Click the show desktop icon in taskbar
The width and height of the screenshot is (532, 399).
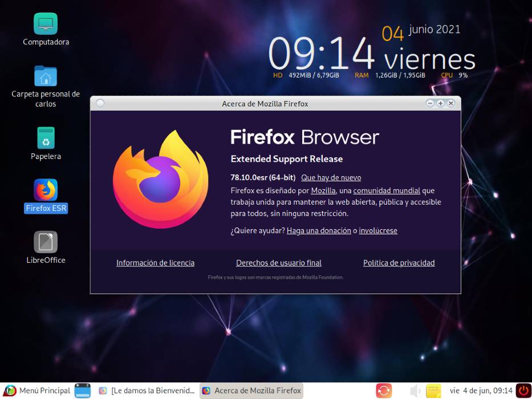coord(83,390)
